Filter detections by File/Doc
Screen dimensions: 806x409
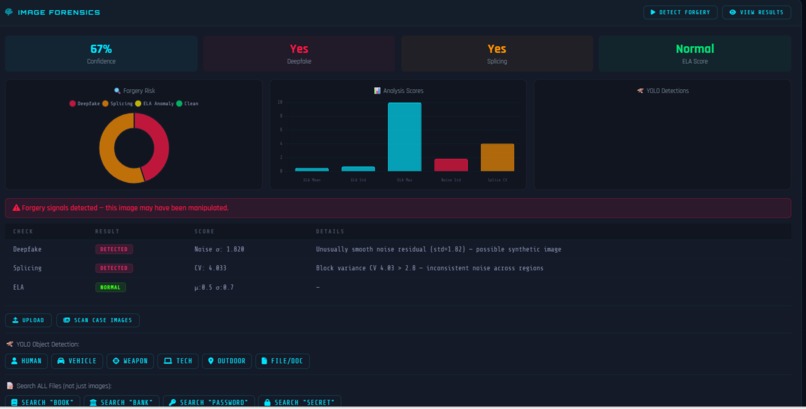click(x=282, y=361)
